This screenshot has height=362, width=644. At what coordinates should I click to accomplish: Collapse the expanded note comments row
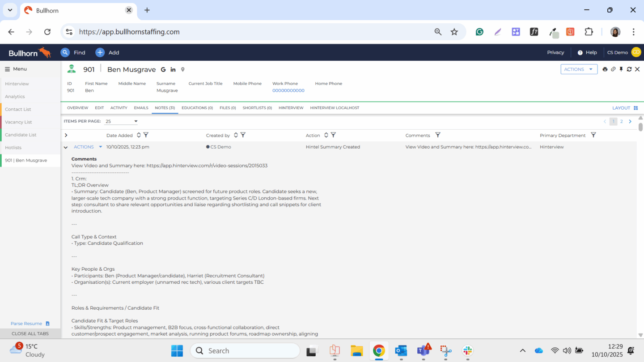[x=65, y=147]
